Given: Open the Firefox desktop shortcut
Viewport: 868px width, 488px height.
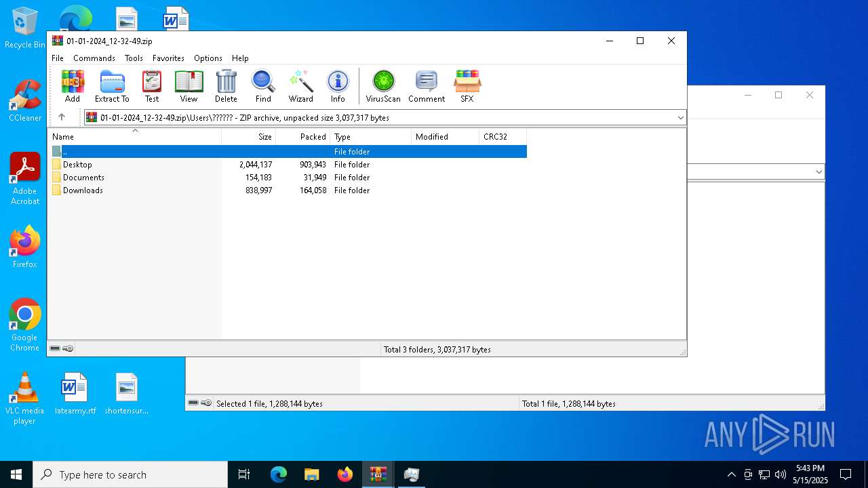Looking at the screenshot, I should point(24,247).
